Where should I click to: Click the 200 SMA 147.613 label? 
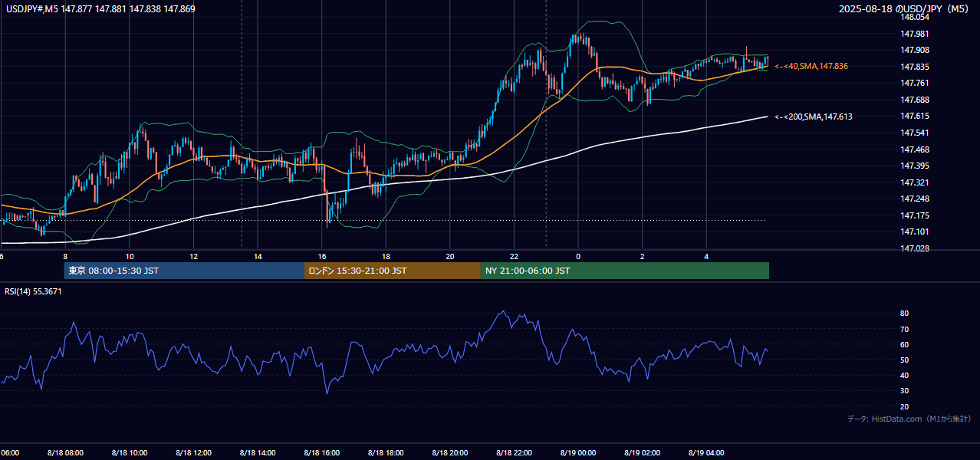point(814,117)
